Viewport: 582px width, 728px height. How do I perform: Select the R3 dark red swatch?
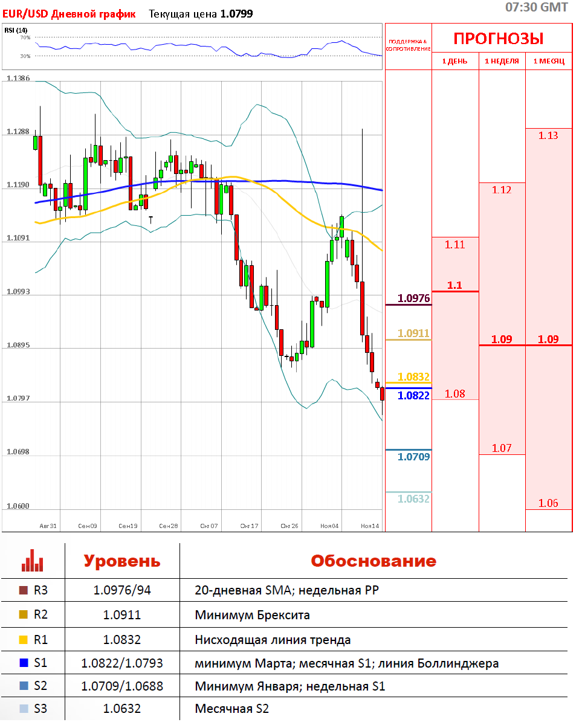(23, 590)
